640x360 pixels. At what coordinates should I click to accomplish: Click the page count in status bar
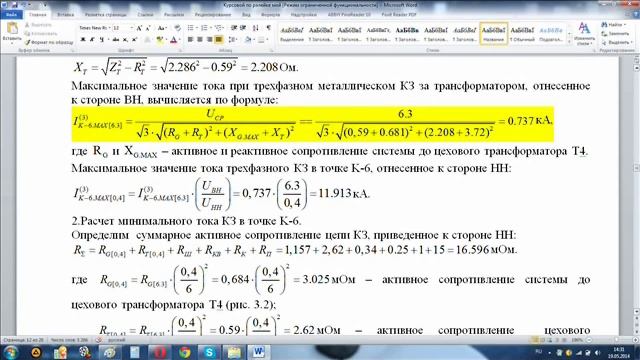point(23,340)
